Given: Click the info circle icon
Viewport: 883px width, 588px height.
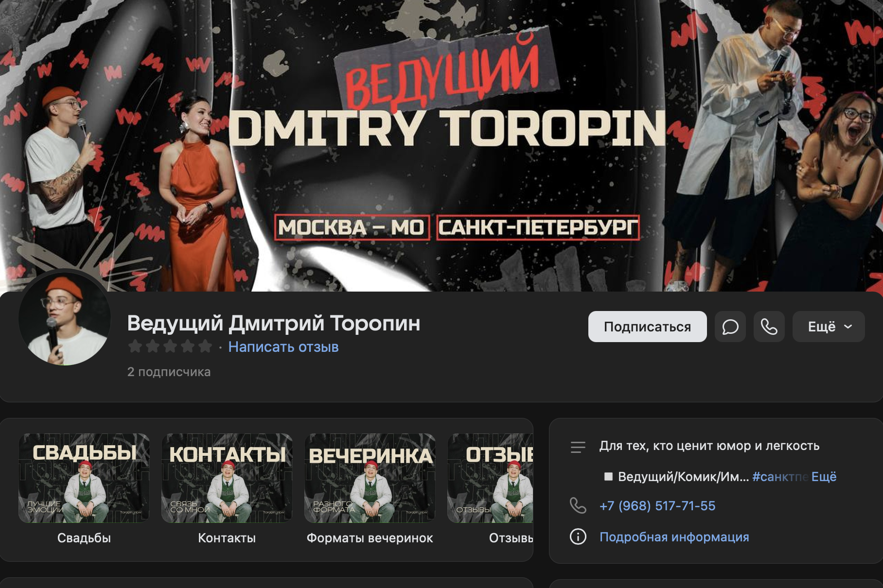Looking at the screenshot, I should pyautogui.click(x=578, y=537).
